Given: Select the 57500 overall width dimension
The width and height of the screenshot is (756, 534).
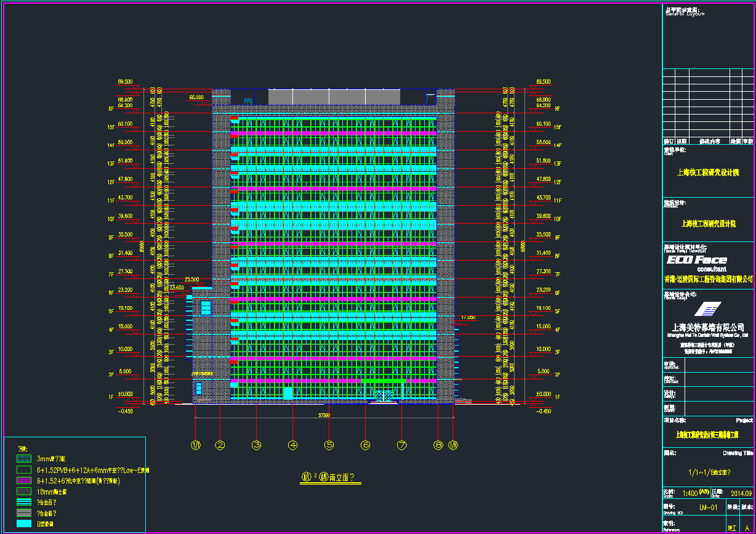Looking at the screenshot, I should coord(324,415).
